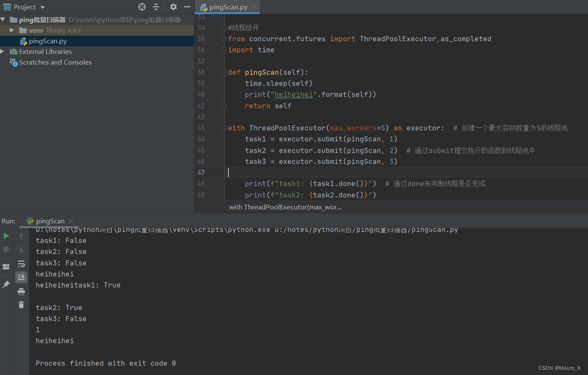Clear all console output with trash icon
The width and height of the screenshot is (588, 375).
[x=21, y=305]
